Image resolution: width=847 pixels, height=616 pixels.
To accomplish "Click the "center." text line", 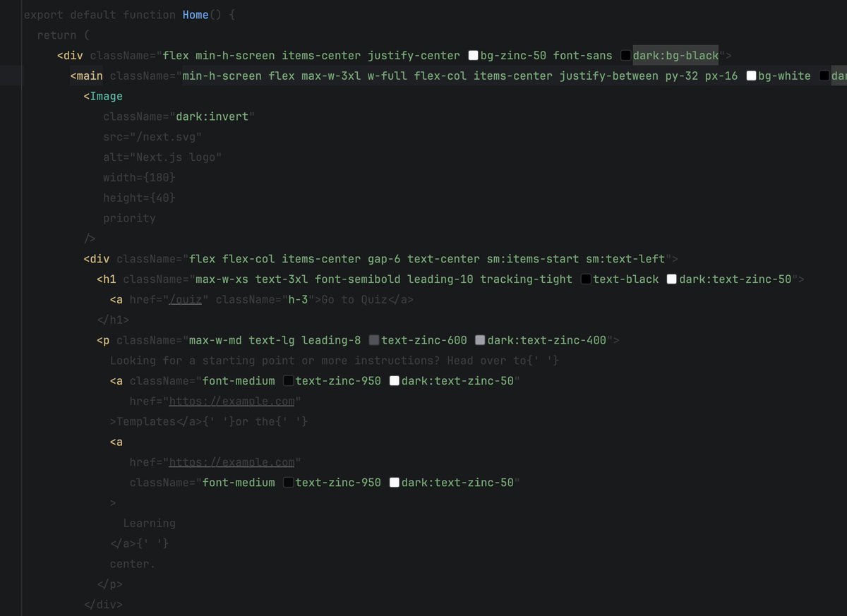I will point(133,564).
